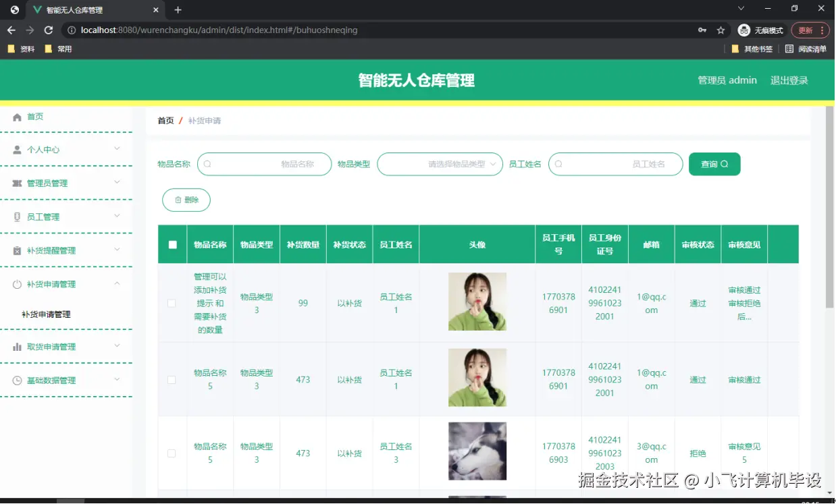Click the browser address bar URL
Viewport: 836px width, 504px height.
click(x=219, y=30)
